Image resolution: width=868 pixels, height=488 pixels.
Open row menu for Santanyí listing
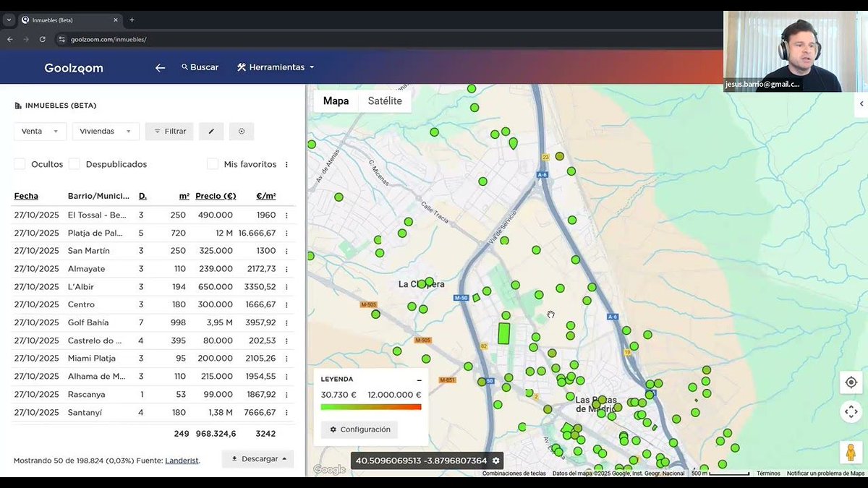point(286,412)
